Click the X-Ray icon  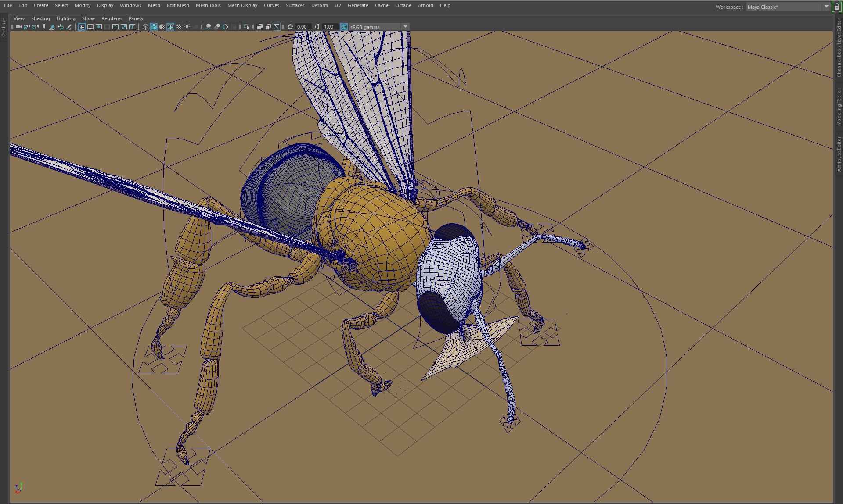pos(259,27)
